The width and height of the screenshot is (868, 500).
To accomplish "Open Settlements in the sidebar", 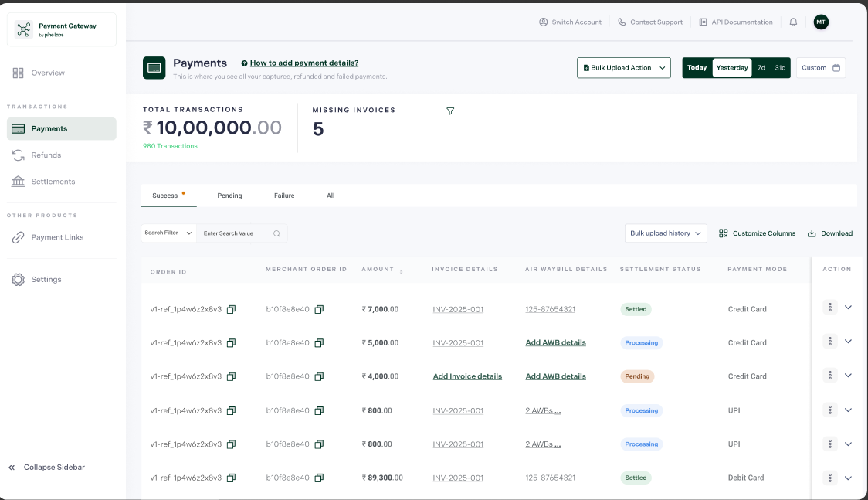I will pos(62,182).
